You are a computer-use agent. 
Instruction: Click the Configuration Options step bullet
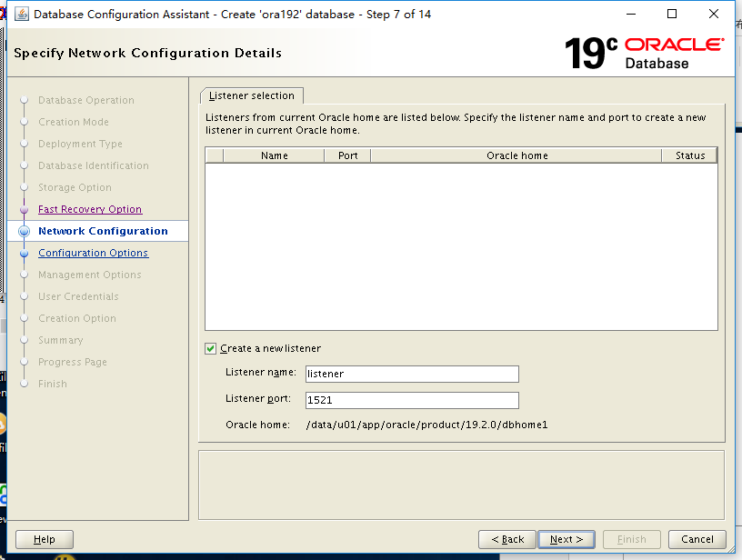tap(25, 253)
